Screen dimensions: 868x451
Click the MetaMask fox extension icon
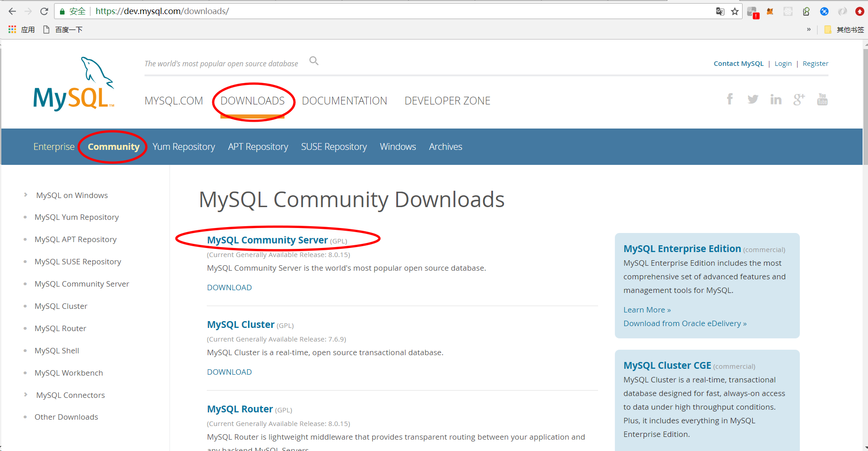(770, 11)
